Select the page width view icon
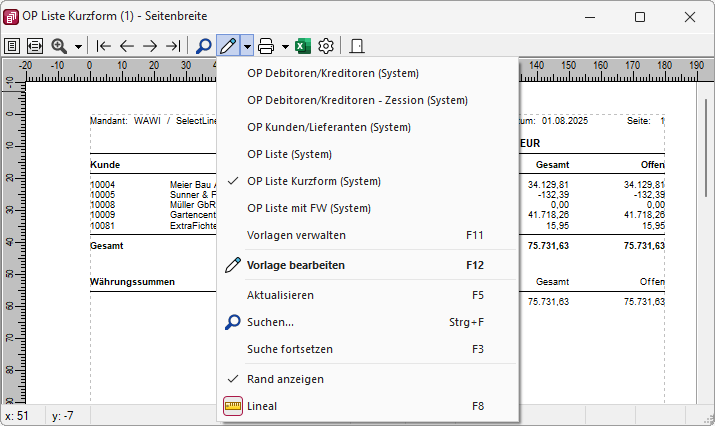Screen dimensions: 715x426 (35, 46)
